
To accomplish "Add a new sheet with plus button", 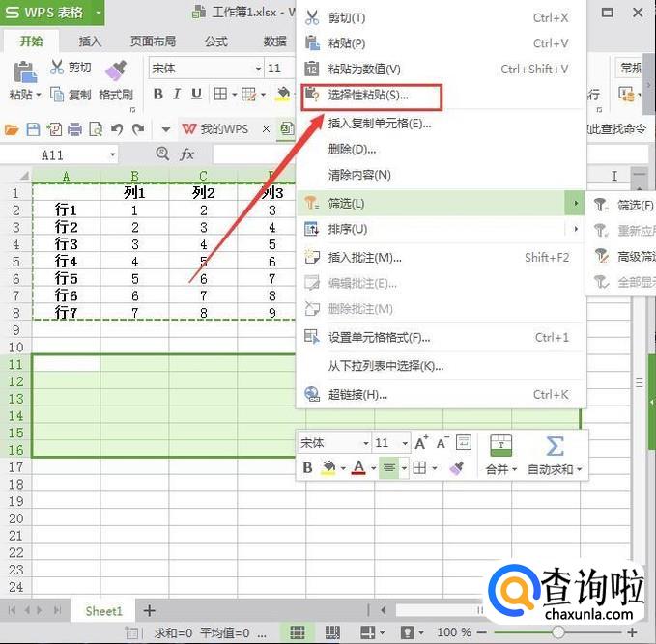I will pos(150,611).
